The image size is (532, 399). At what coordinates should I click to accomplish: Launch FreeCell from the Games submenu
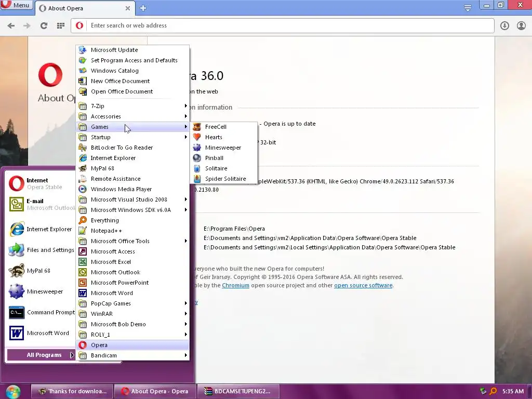224,127
